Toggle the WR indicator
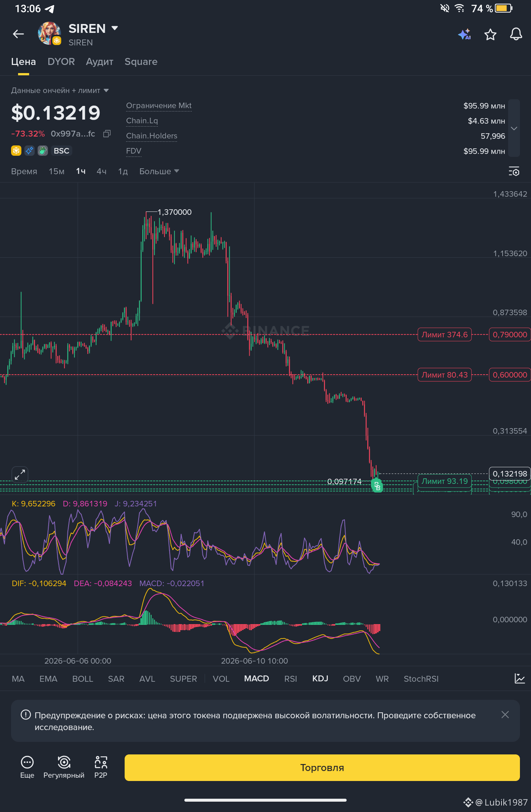The width and height of the screenshot is (531, 812). click(382, 679)
